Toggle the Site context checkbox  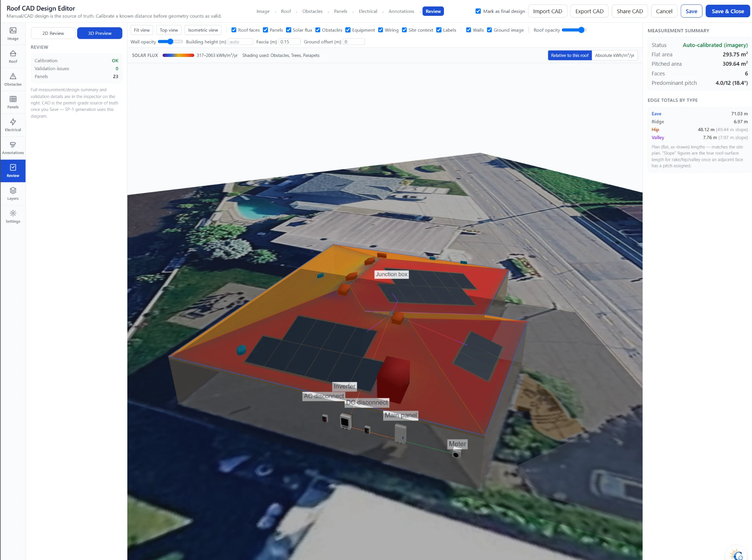coord(404,30)
